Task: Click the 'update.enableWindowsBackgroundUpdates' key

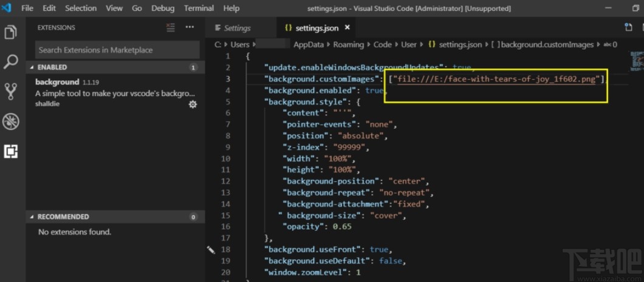Action: (x=355, y=67)
